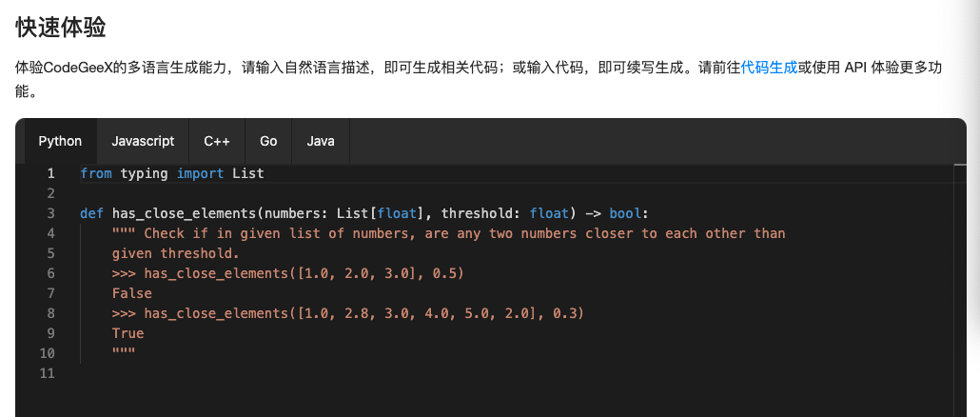Click line number 3 in gutter
The image size is (980, 417).
[50, 213]
